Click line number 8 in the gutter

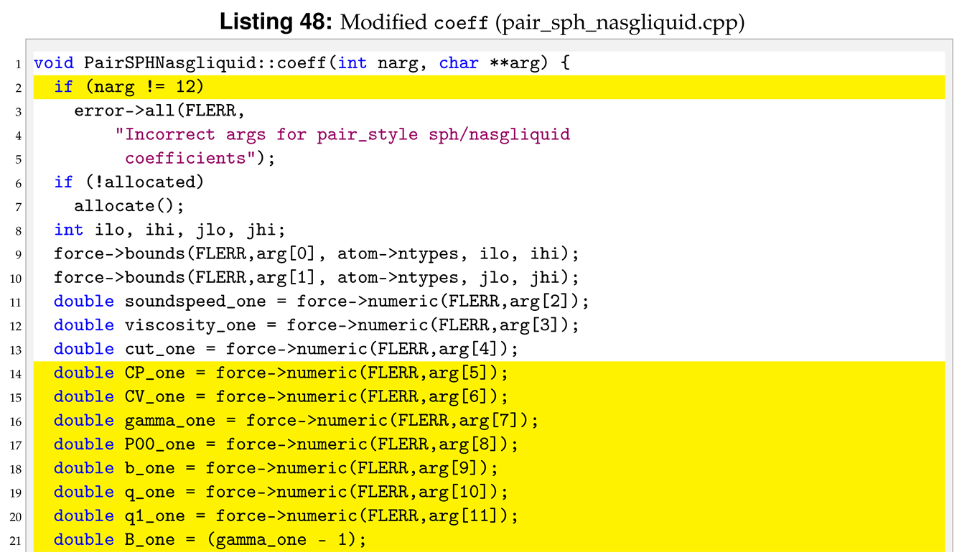click(x=18, y=231)
